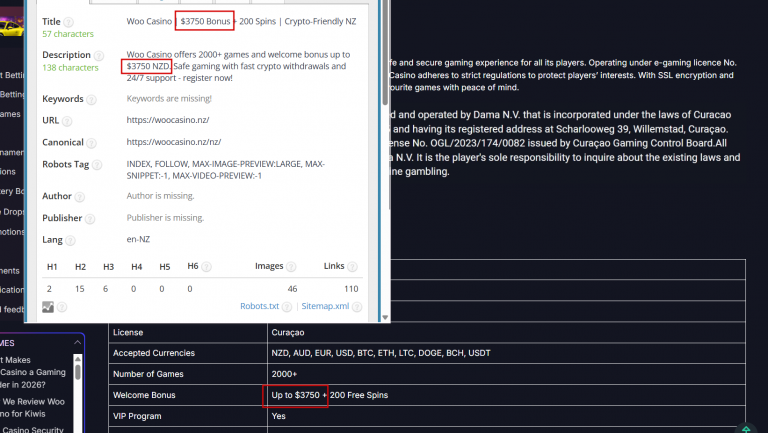Click the sidebar contents list scrollbar
This screenshot has width=768, height=433.
[77, 372]
